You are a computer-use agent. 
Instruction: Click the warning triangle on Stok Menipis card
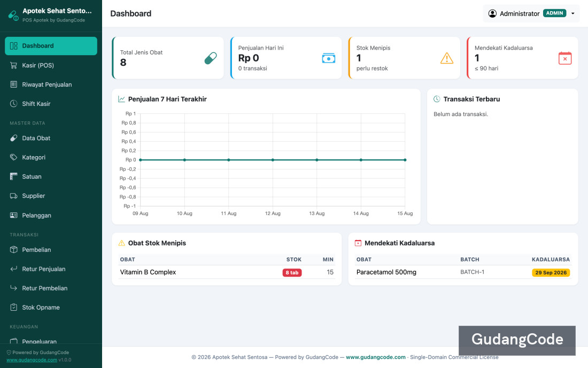click(x=447, y=58)
